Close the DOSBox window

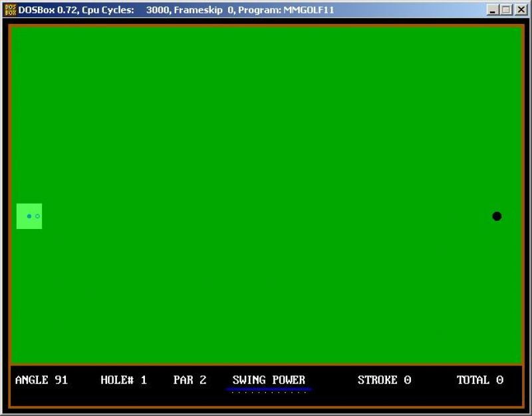tap(521, 10)
